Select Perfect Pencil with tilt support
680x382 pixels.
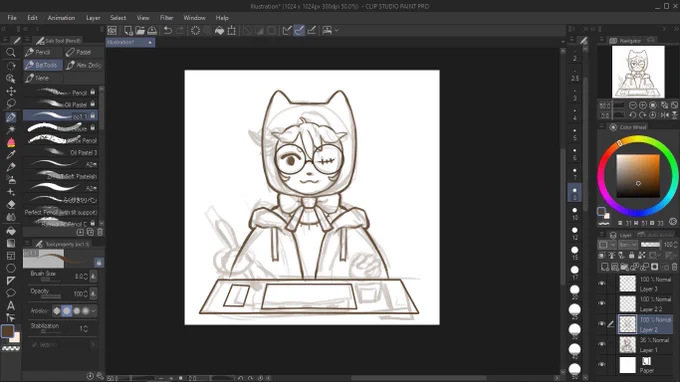61,212
